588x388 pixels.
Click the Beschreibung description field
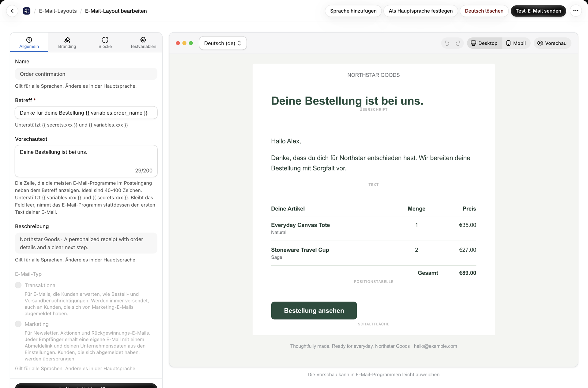86,243
